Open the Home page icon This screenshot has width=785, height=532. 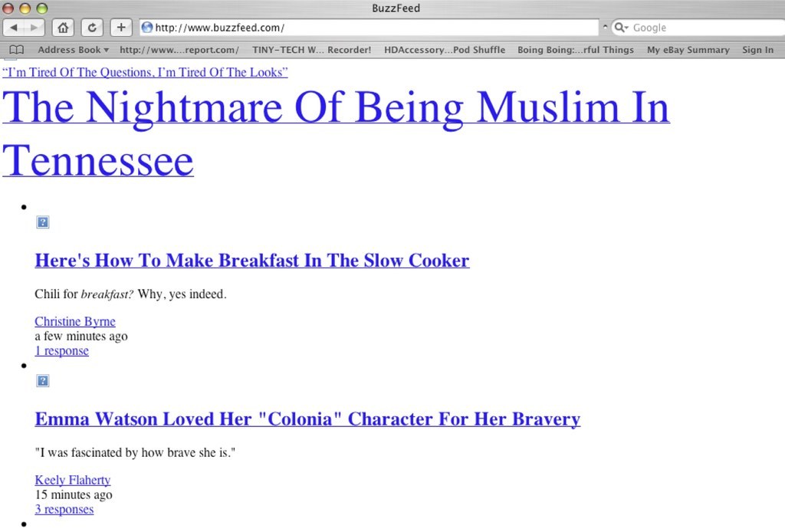point(63,28)
